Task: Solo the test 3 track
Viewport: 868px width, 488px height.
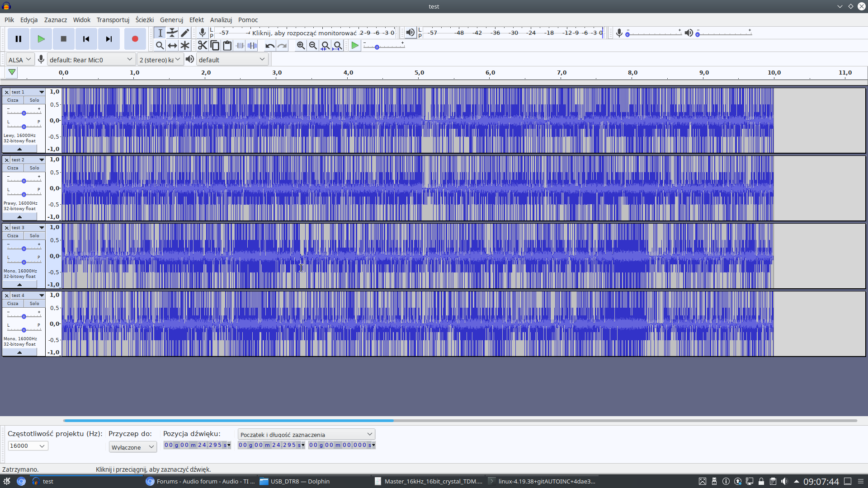Action: tap(34, 236)
